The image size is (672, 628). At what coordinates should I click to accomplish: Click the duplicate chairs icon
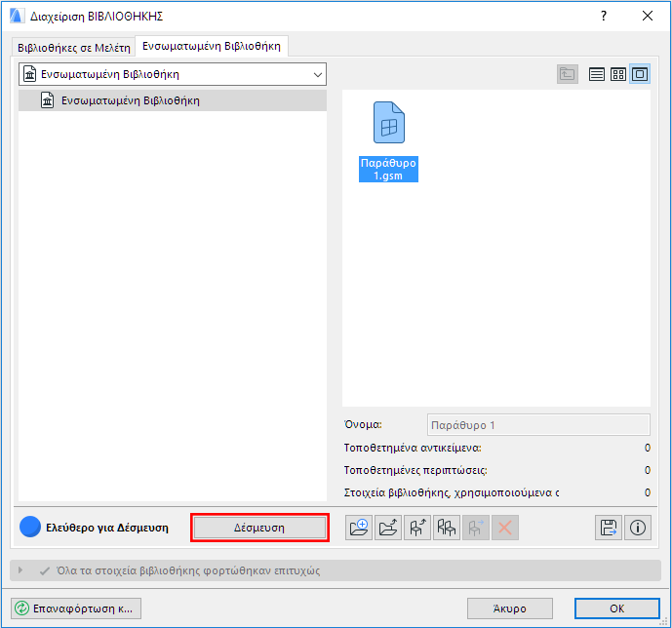pyautogui.click(x=446, y=528)
